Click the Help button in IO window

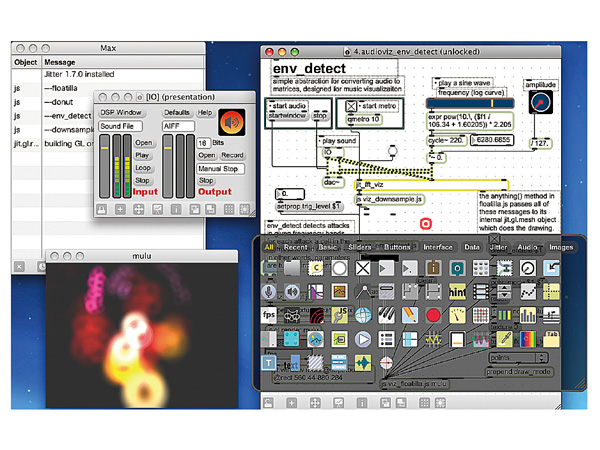[x=205, y=112]
